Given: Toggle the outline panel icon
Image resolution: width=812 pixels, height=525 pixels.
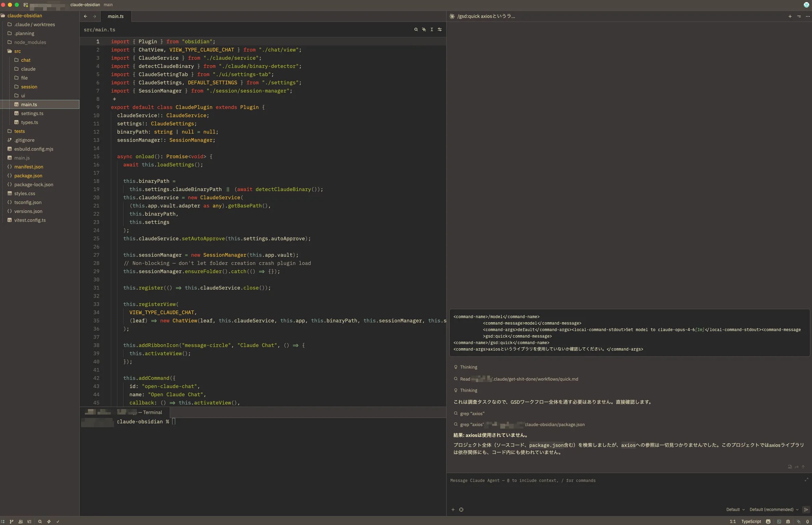Looking at the screenshot, I should point(29,522).
